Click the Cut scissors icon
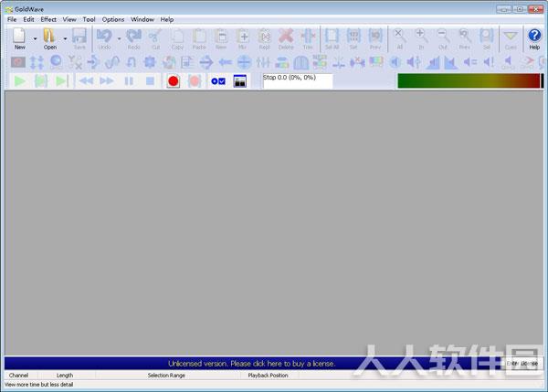548x392 pixels. pos(155,38)
